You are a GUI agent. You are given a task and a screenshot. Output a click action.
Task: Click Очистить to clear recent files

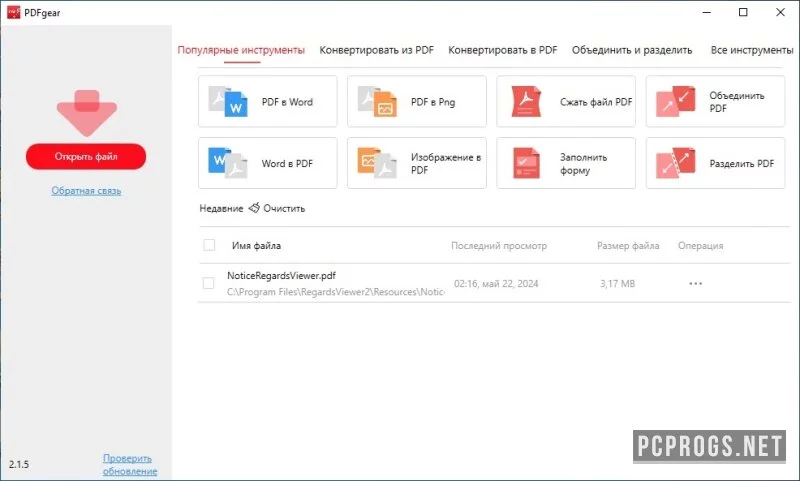pos(284,208)
